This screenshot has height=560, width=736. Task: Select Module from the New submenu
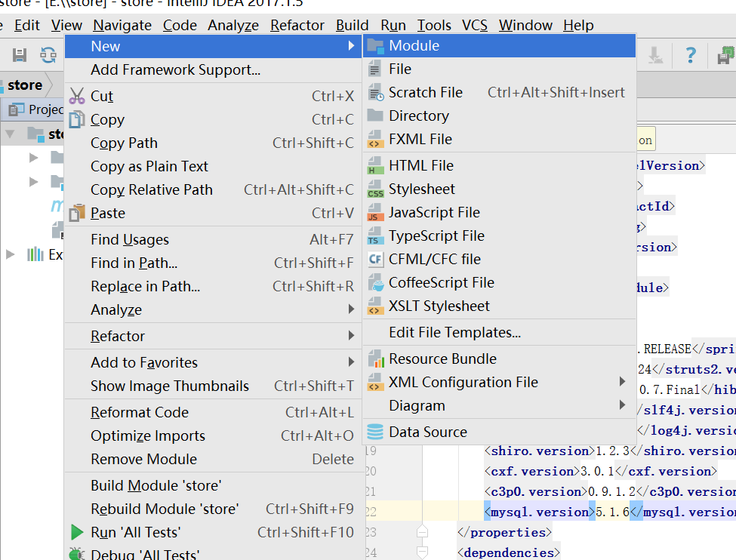pyautogui.click(x=499, y=45)
